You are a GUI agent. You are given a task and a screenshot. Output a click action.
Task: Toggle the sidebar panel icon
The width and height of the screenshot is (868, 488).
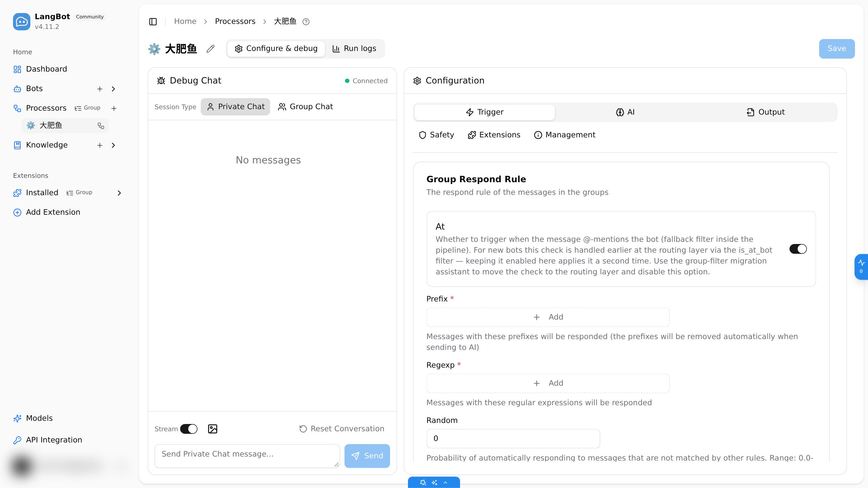pos(153,22)
